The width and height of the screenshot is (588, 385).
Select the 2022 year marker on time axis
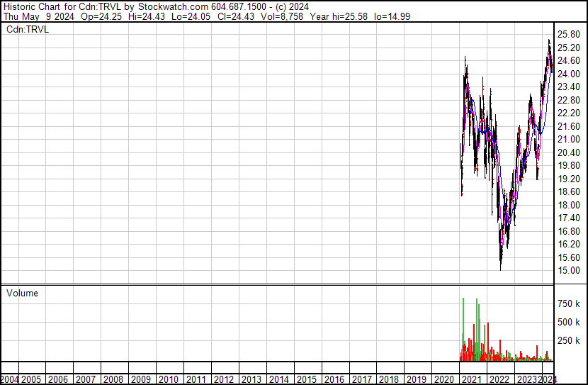[497, 379]
